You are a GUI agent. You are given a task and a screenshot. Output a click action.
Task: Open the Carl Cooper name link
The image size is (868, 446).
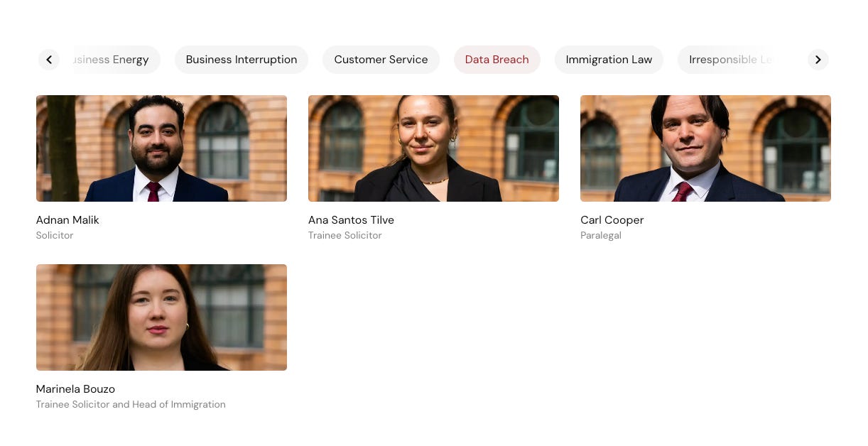coord(612,220)
